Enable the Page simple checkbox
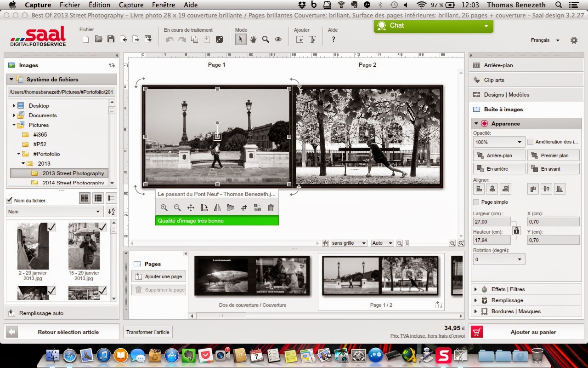Screen dimensions: 588x368 point(476,202)
